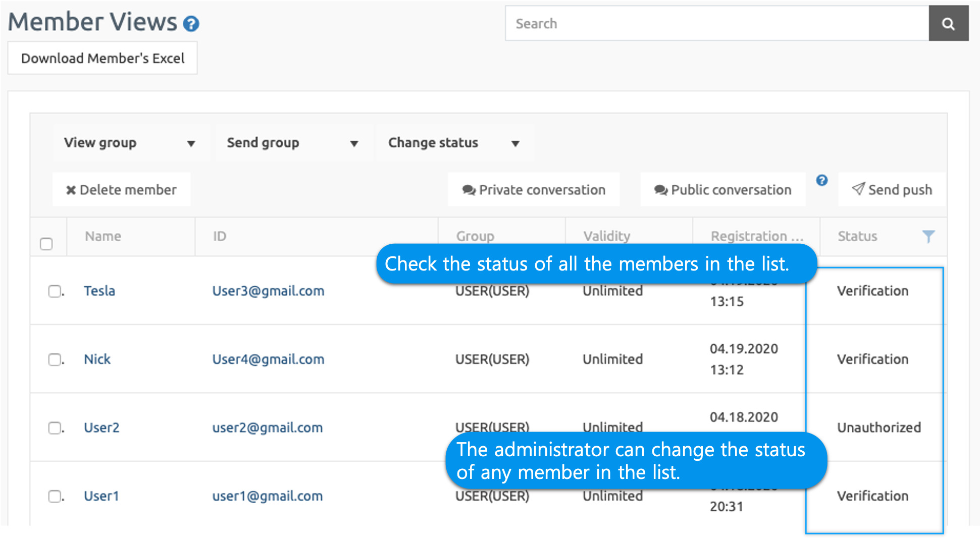Open the Send group dropdown
This screenshot has width=980, height=539.
point(292,143)
